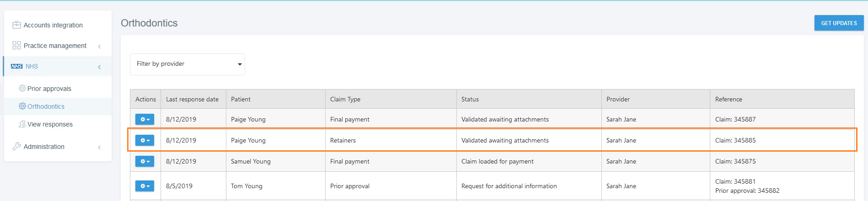Open gear actions for Samuel Young's claim

tap(145, 161)
